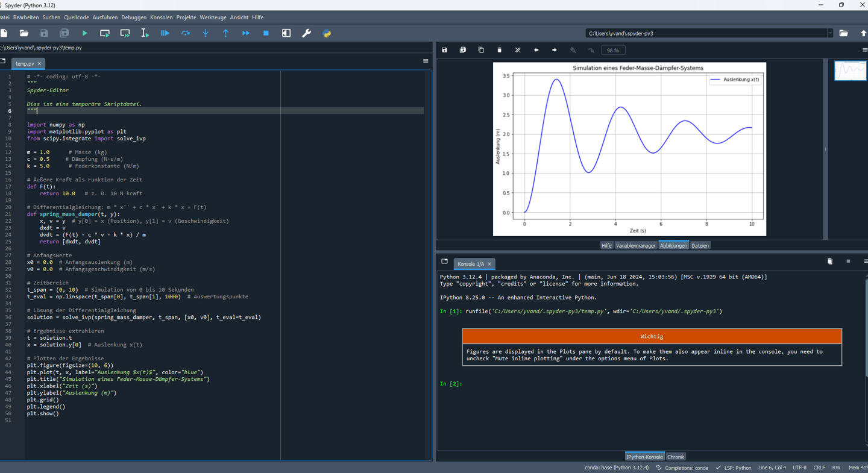
Task: Stop debugging with the blue square icon
Action: tap(266, 33)
